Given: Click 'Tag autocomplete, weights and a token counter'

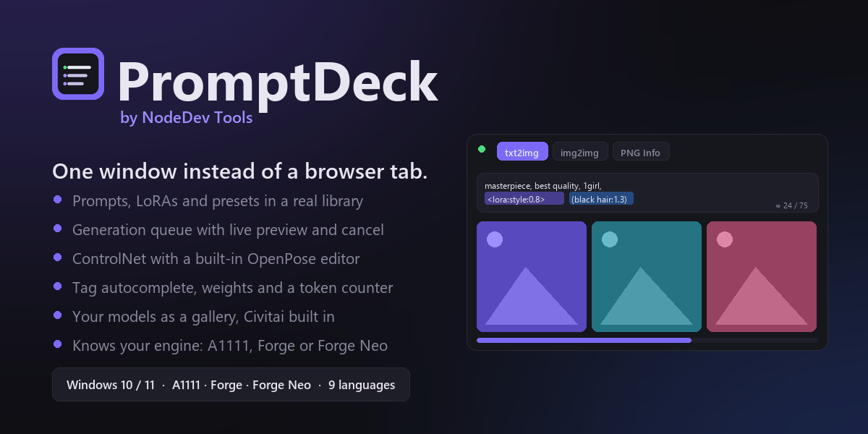Looking at the screenshot, I should click(x=233, y=288).
